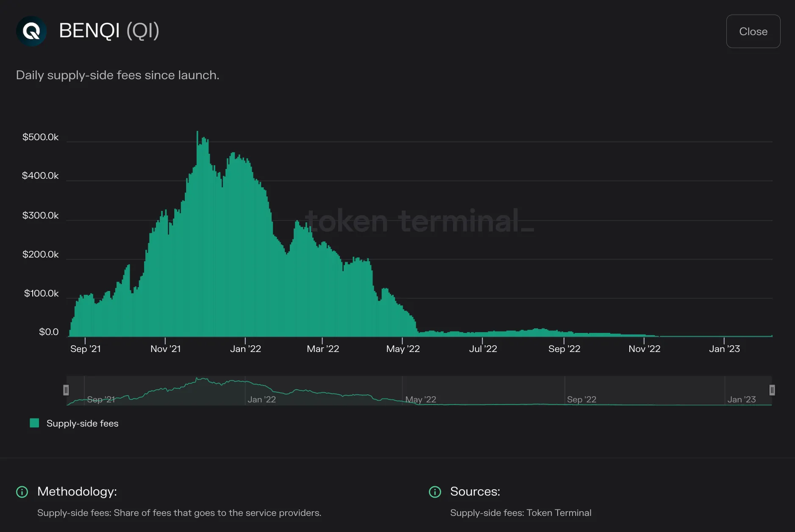Click the Methodology heading
The height and width of the screenshot is (532, 795).
tap(77, 491)
